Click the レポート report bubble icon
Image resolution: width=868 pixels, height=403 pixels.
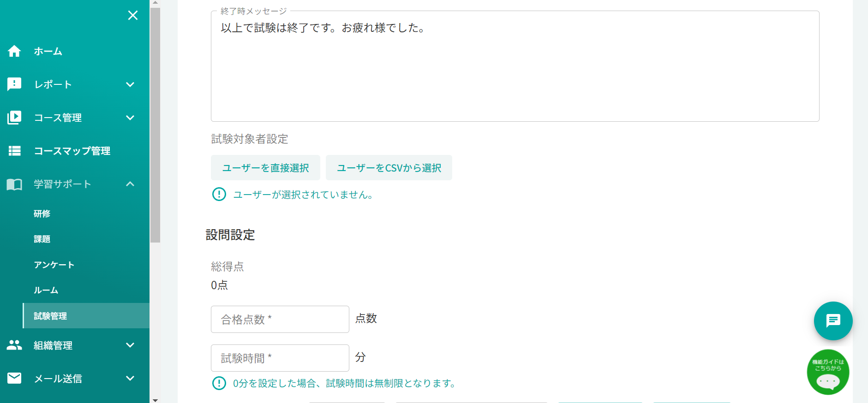tap(14, 84)
